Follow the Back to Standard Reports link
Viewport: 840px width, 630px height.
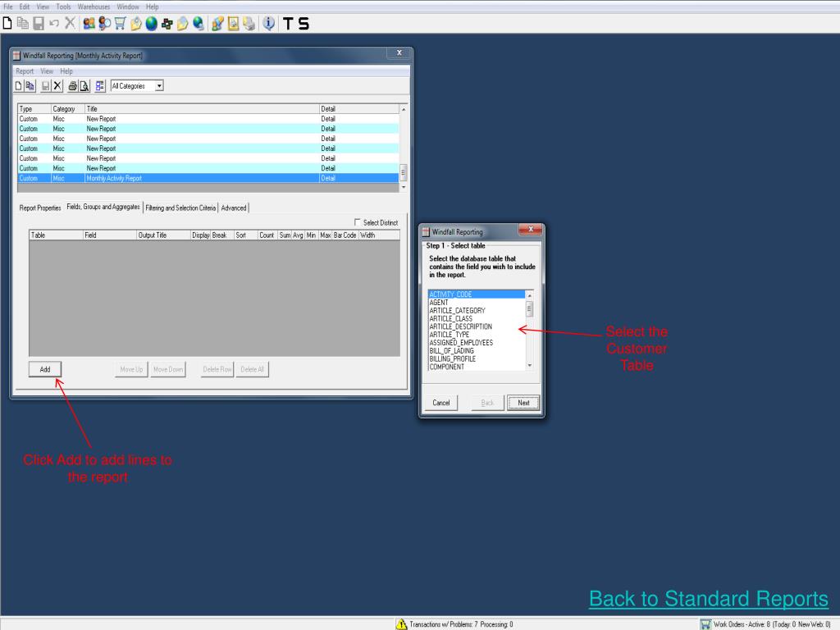click(x=708, y=598)
